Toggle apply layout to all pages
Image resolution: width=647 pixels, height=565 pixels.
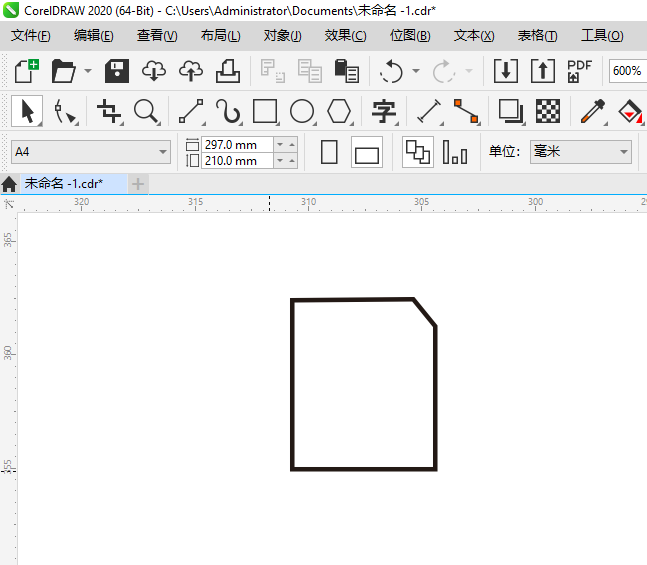pos(418,152)
